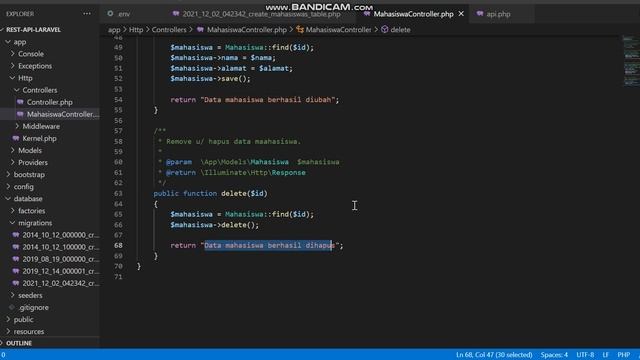The height and width of the screenshot is (360, 640).
Task: Click PHP icon on api.php tab
Action: pyautogui.click(x=480, y=13)
